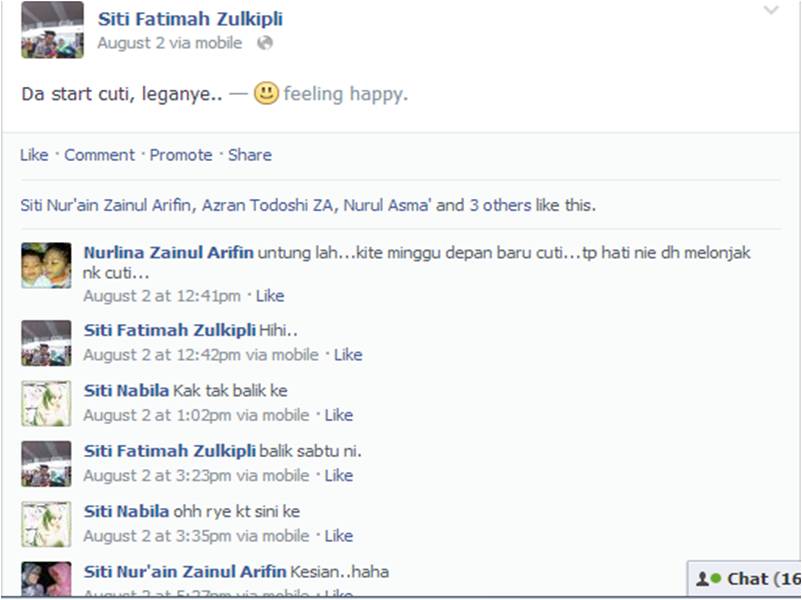Like the 'balik sabtu ni' comment
The image size is (802, 600).
coord(339,475)
